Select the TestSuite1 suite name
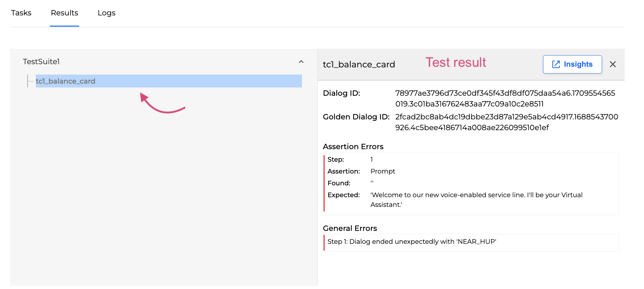644x289 pixels. point(41,62)
